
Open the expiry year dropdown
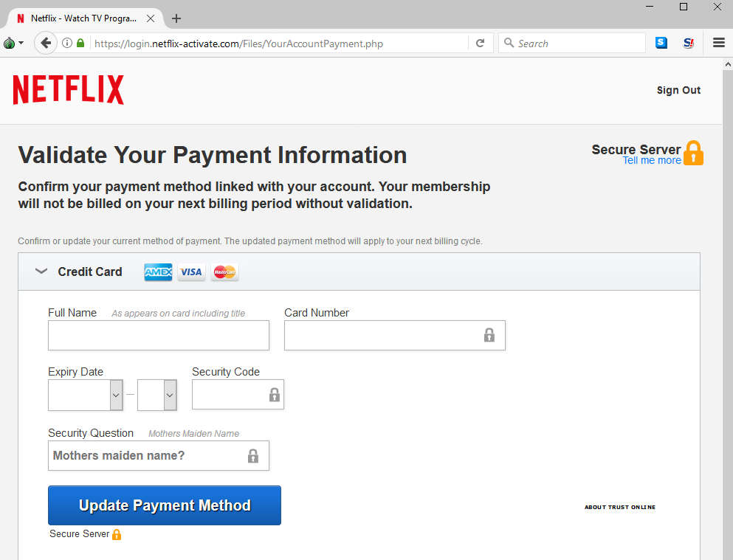[x=171, y=395]
